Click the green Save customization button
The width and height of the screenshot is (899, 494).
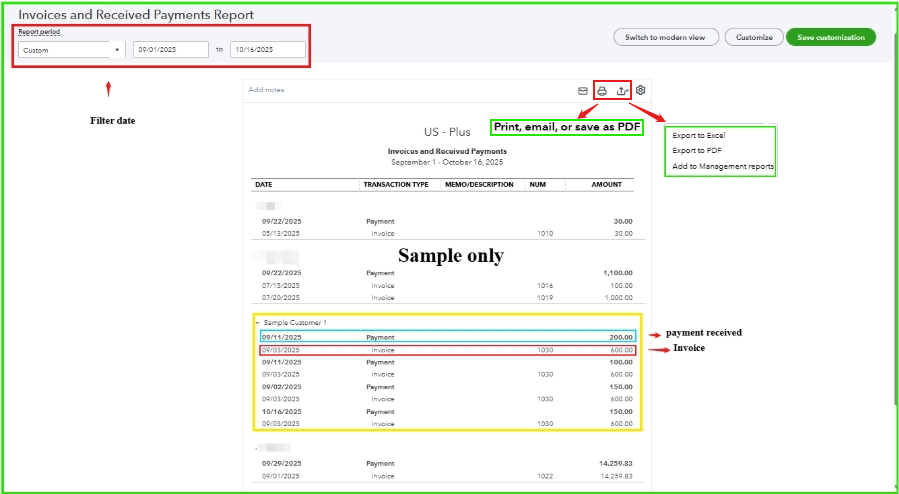(x=831, y=37)
